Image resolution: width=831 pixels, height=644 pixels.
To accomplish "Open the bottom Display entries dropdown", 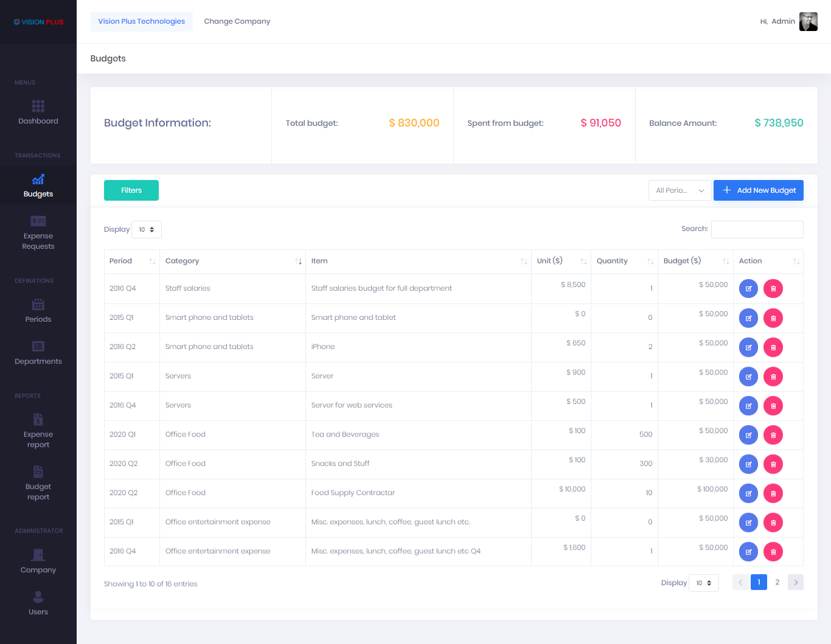I will [704, 583].
